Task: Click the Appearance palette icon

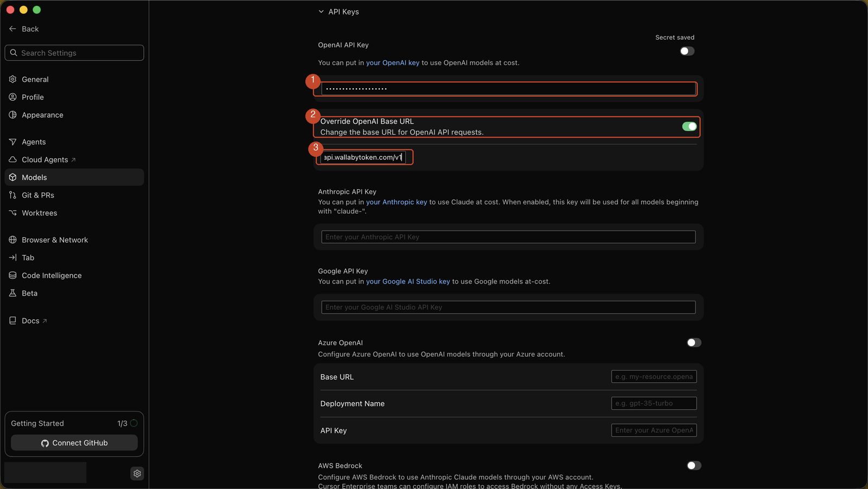Action: [12, 115]
